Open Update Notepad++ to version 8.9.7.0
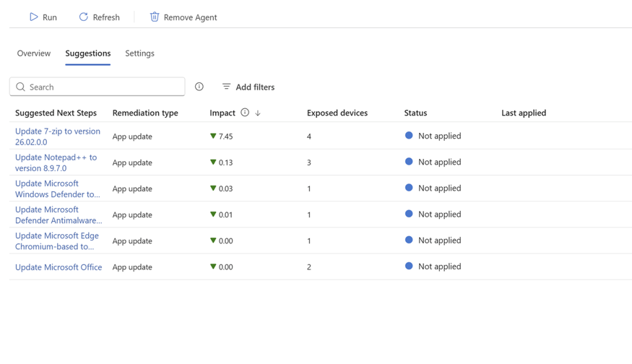Screen dimensions: 632x364 coord(56,162)
